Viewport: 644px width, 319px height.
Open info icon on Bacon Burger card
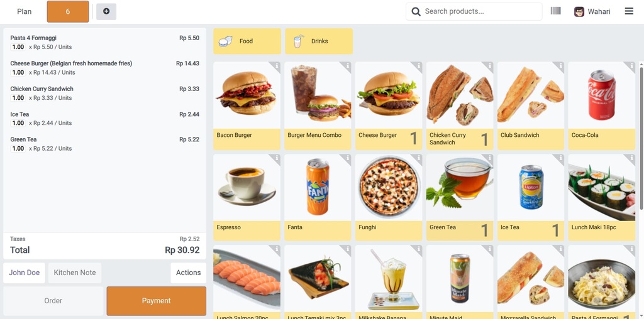click(277, 65)
